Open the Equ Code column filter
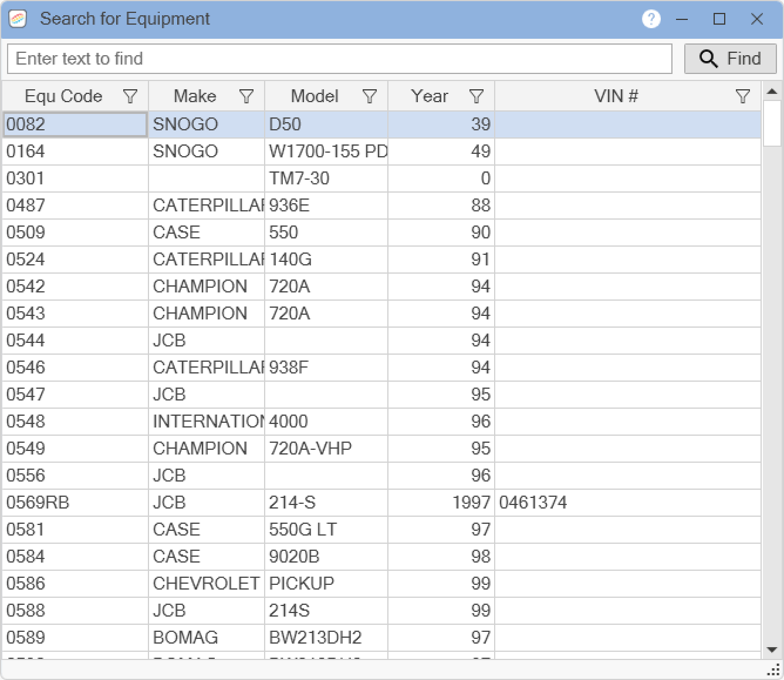The image size is (784, 680). (x=130, y=96)
